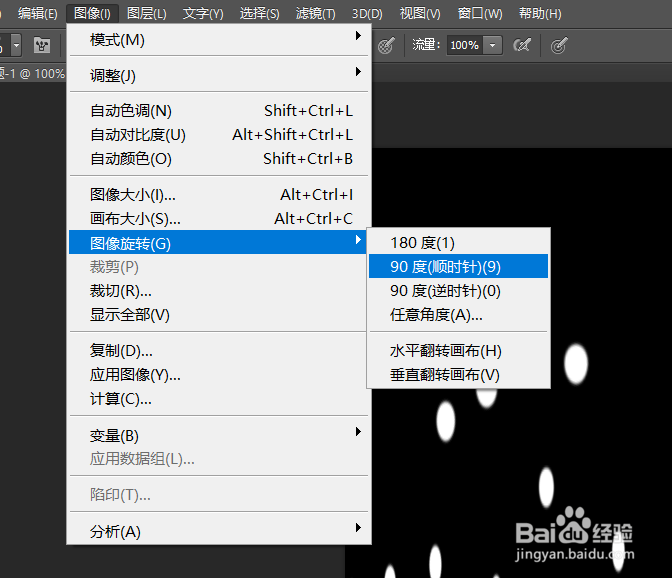
Task: Select 水平翻转画布(H)
Action: click(x=459, y=351)
